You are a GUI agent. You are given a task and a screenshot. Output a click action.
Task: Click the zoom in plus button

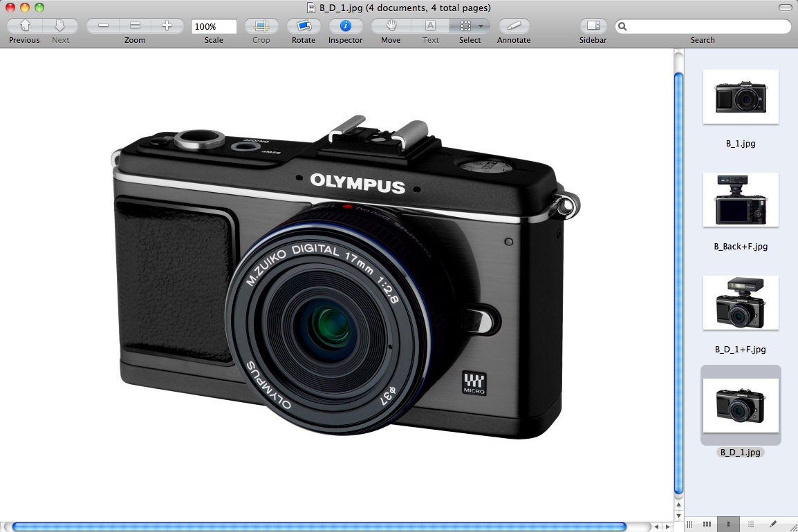tap(167, 26)
